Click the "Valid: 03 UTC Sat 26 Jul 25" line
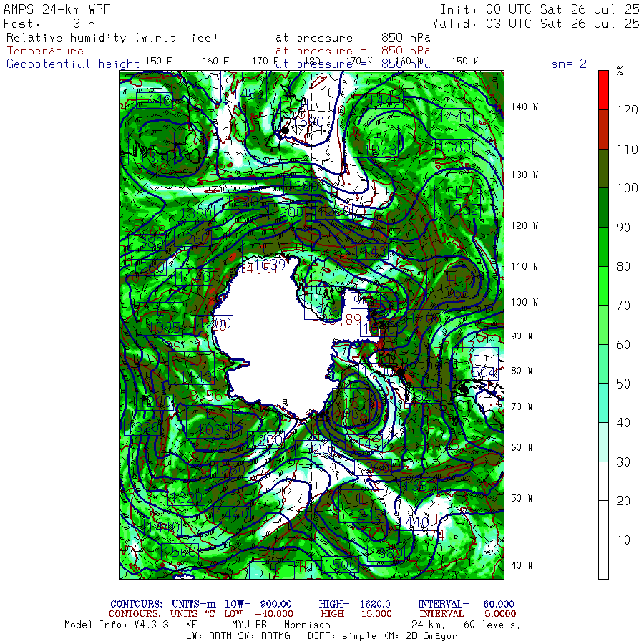This screenshot has height=644, width=644. pos(536,24)
